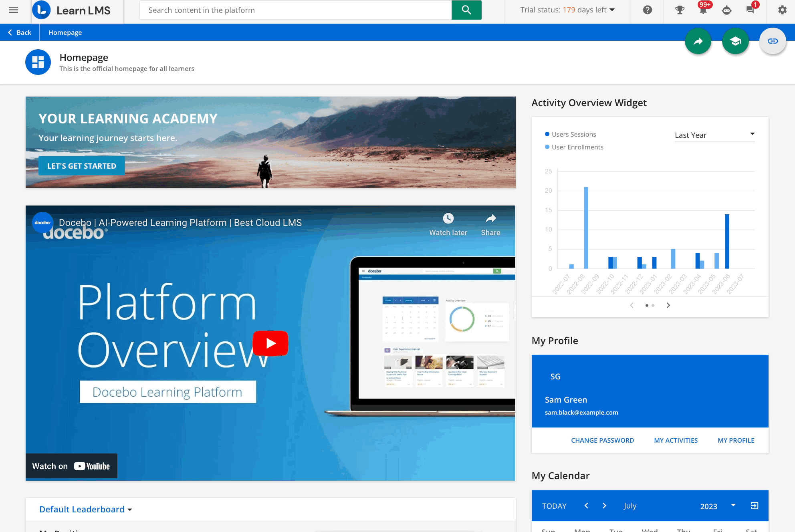Toggle the Users Sessions legend item

tap(571, 134)
